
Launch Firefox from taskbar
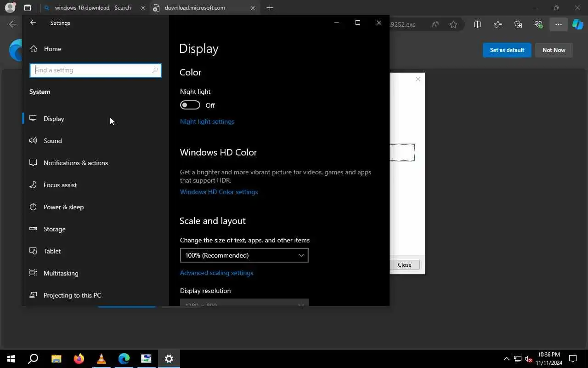(x=79, y=359)
